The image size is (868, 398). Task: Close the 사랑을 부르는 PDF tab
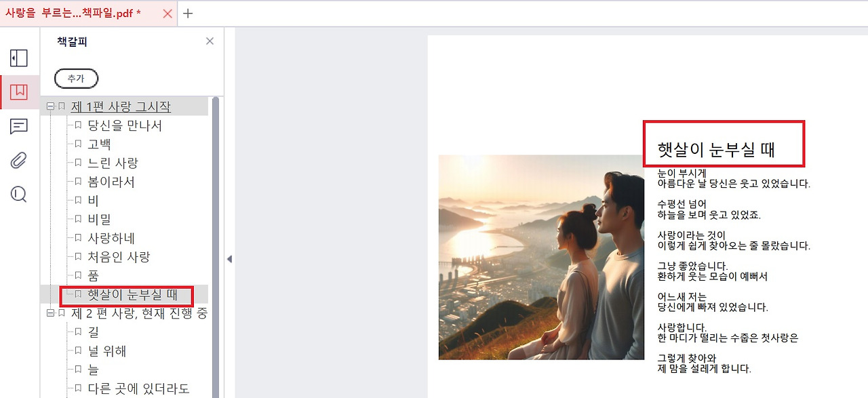[167, 14]
